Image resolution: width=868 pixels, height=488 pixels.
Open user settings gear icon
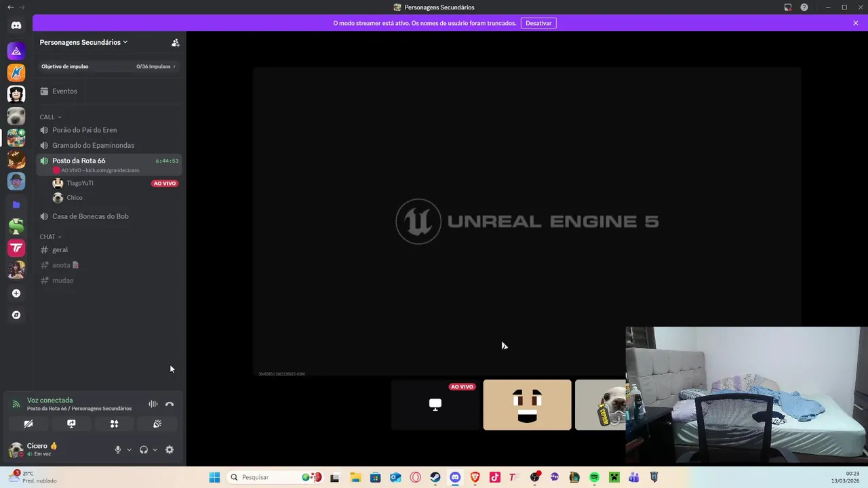pos(170,449)
